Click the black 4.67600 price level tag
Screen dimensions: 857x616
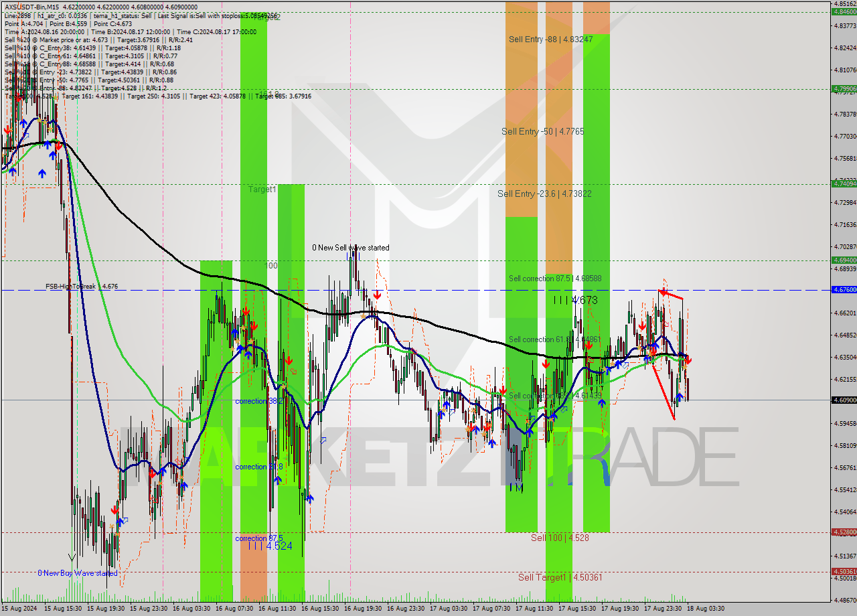[844, 290]
